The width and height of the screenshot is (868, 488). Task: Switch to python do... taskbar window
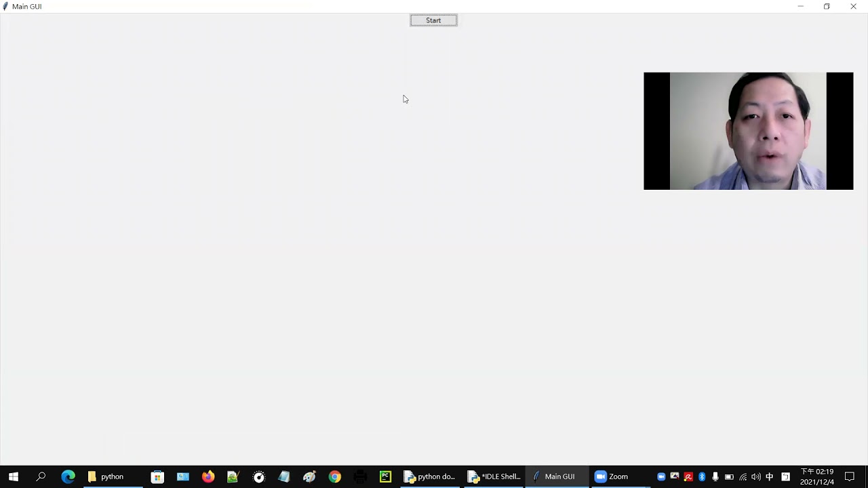[430, 476]
